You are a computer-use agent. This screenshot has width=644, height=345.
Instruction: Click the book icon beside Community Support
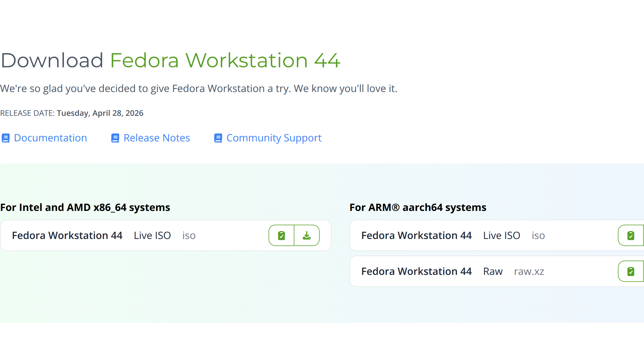pos(218,138)
